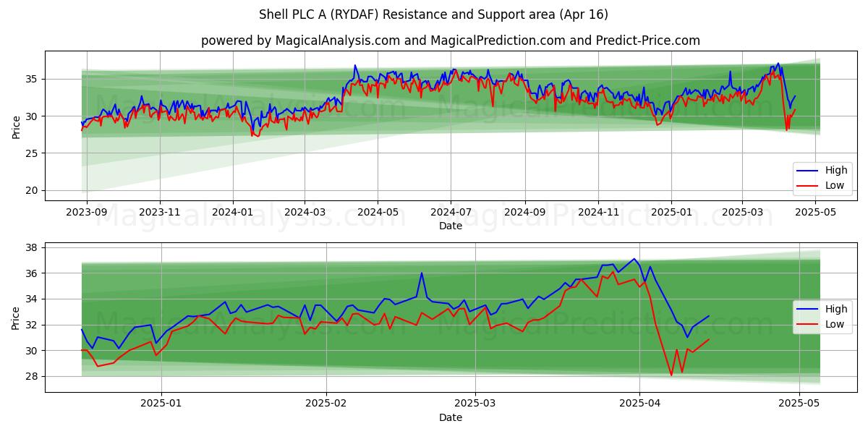The width and height of the screenshot is (868, 434).
Task: Click the '2025-04' x-axis label in the bottom chart
Action: point(640,405)
